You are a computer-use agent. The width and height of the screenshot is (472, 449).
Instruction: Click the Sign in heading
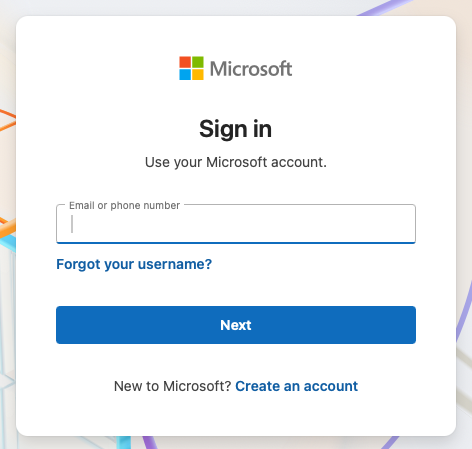pyautogui.click(x=236, y=129)
